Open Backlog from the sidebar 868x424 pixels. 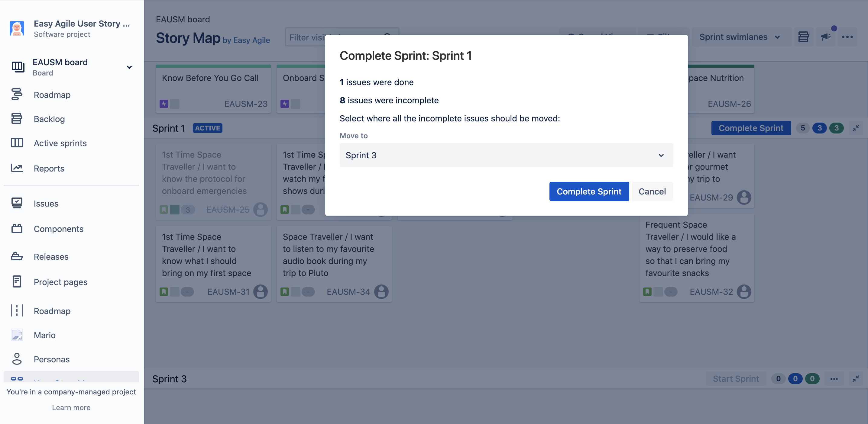[x=49, y=119]
